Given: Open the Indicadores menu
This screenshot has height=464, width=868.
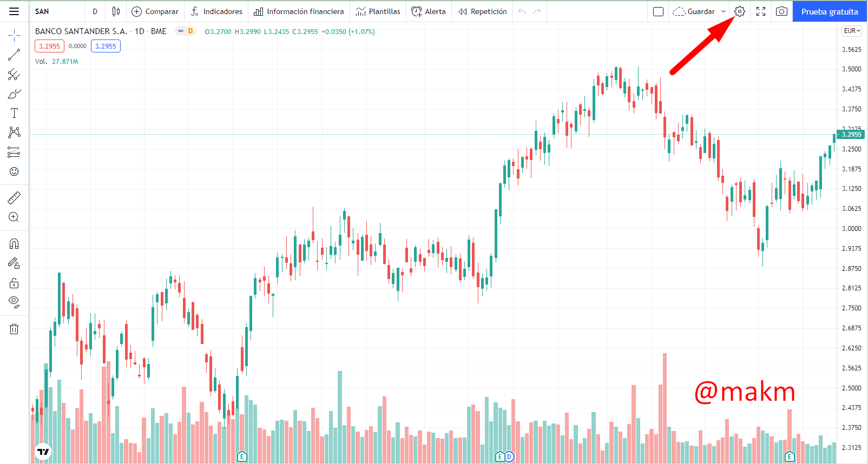Looking at the screenshot, I should [216, 11].
